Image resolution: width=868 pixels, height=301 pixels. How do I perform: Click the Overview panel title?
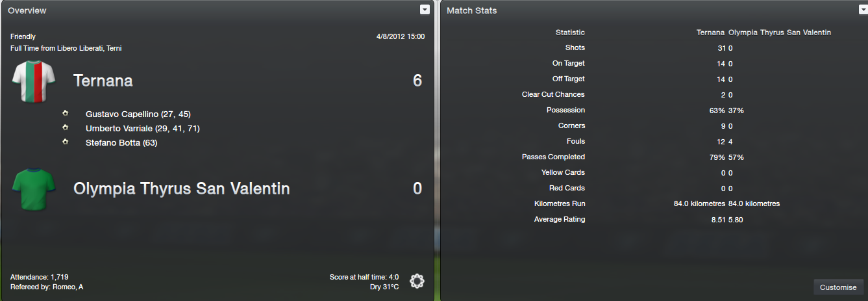27,10
